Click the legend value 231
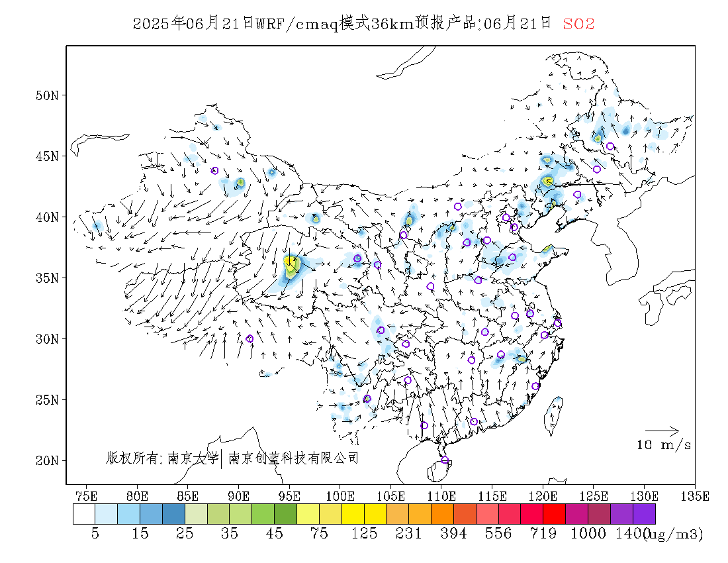Screen dimensions: 728x563 point(408,533)
